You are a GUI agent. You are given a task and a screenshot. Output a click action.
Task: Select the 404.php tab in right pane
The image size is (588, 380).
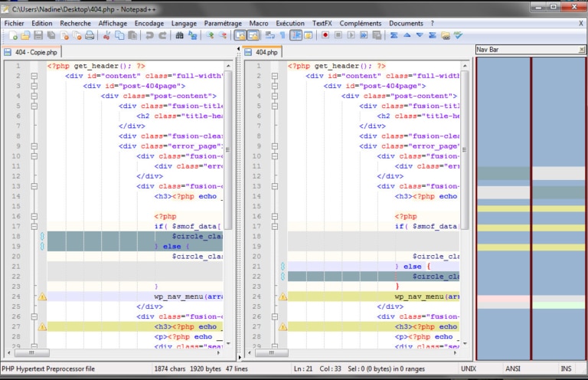[x=266, y=52]
